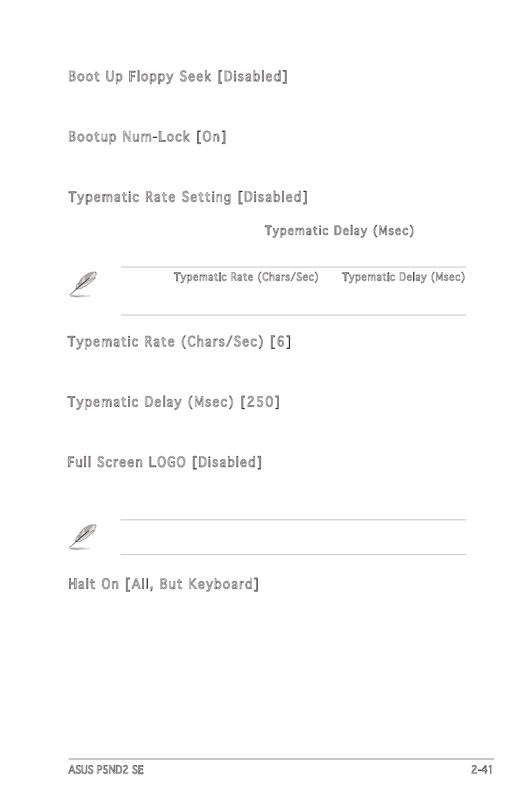Select the Boot Up Floppy Seek [Disabled] heading
Viewport: 532px width, 802px height.
pos(178,76)
